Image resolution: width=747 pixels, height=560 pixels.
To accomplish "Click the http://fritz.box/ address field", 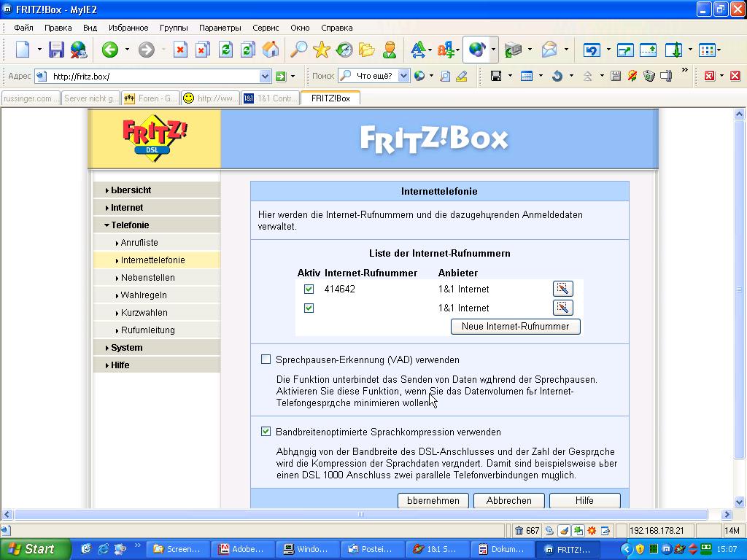I will tap(155, 76).
